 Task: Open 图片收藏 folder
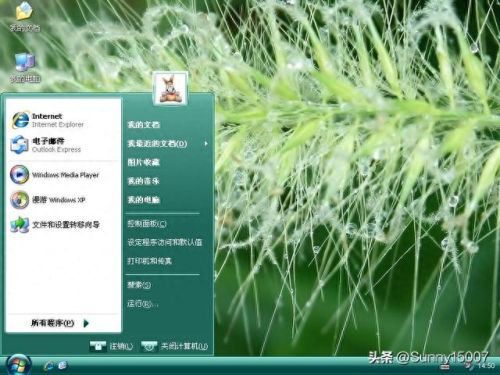click(x=144, y=162)
